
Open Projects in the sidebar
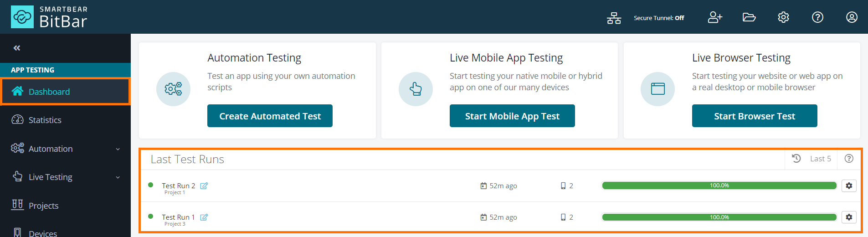pyautogui.click(x=43, y=206)
